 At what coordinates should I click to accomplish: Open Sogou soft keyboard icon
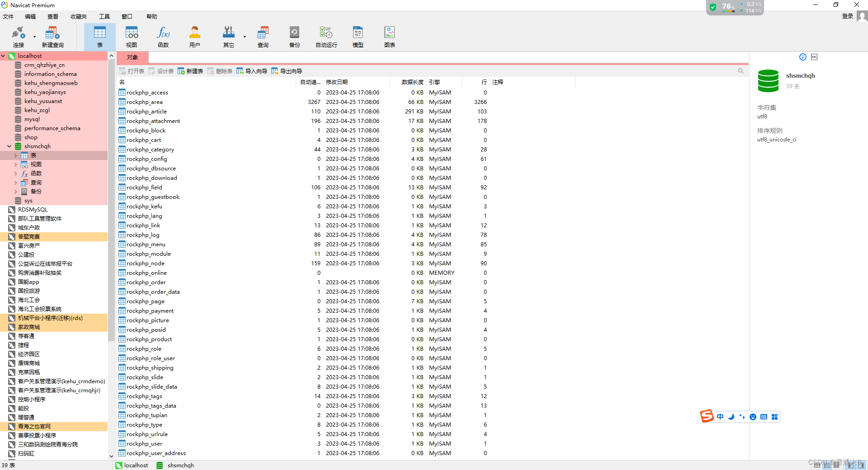click(x=764, y=417)
